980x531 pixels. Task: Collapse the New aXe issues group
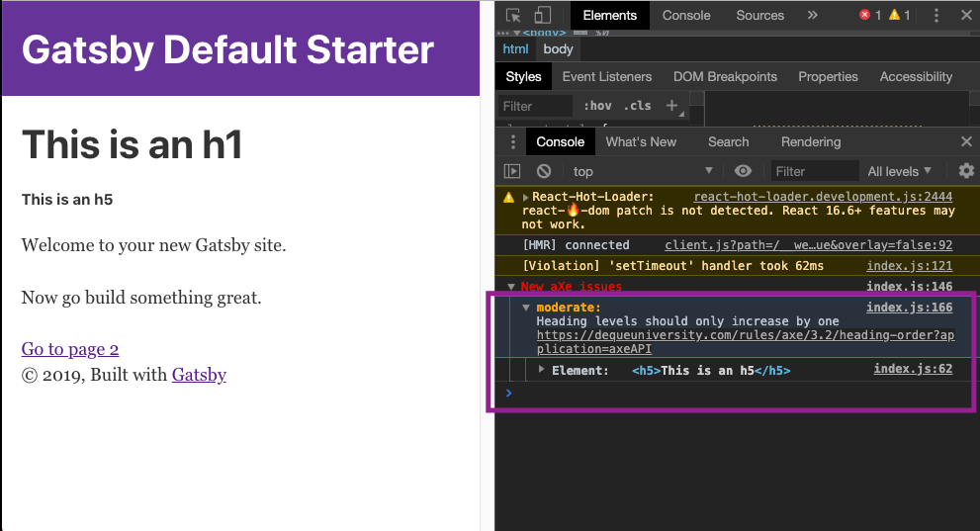[x=511, y=287]
